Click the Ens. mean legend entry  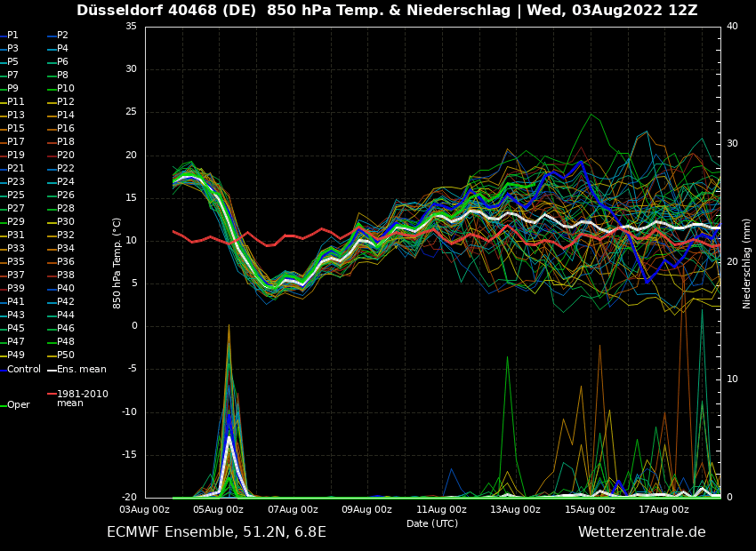(x=81, y=369)
